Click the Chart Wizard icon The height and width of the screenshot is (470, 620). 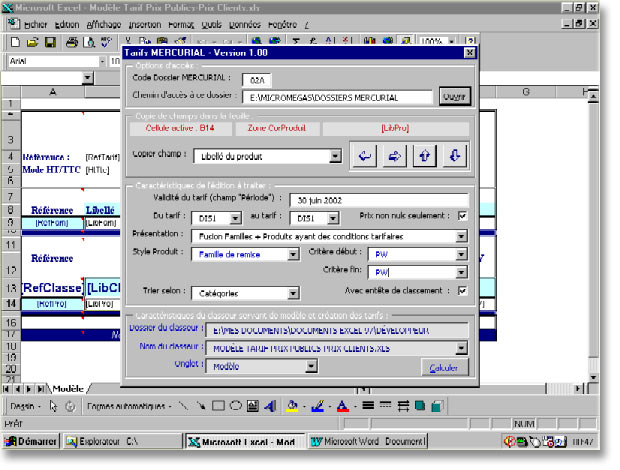369,40
